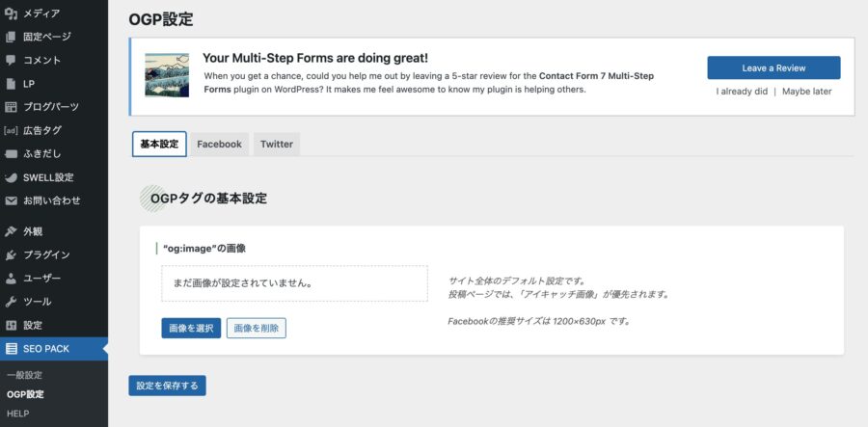The width and height of the screenshot is (868, 427).
Task: Click the 設定 sliders icon
Action: [x=11, y=325]
